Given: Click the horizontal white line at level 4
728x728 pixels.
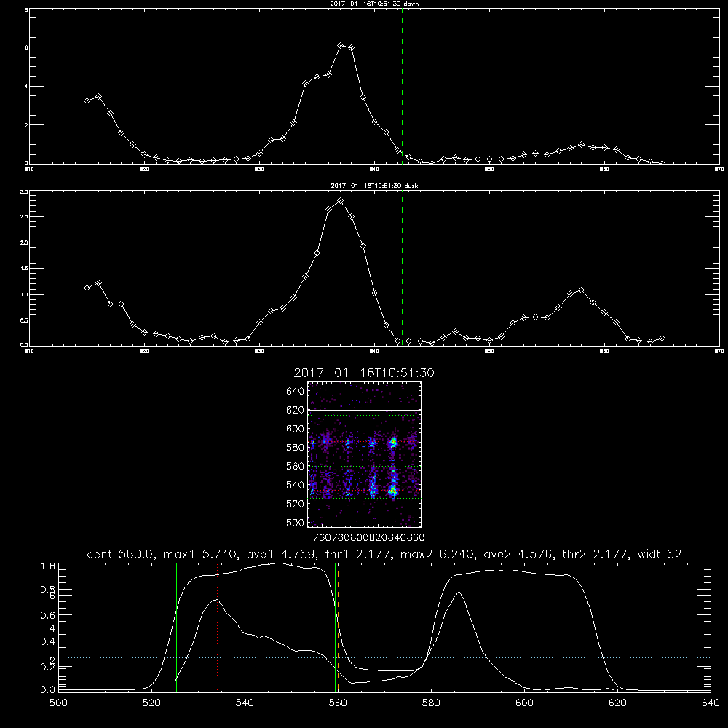Looking at the screenshot, I should coord(384,628).
